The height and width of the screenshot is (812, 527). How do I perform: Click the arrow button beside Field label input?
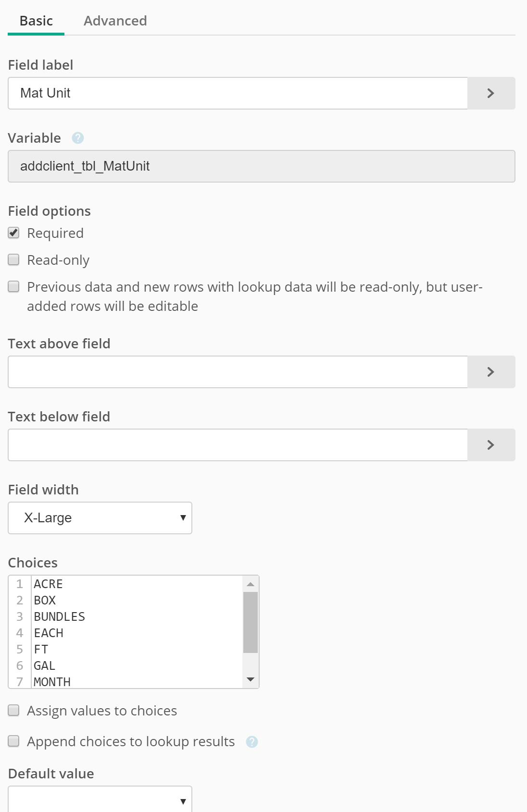(491, 93)
